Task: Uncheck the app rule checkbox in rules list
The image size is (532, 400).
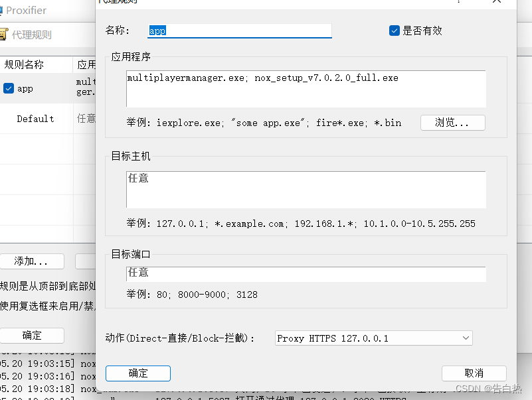Action: coord(9,88)
